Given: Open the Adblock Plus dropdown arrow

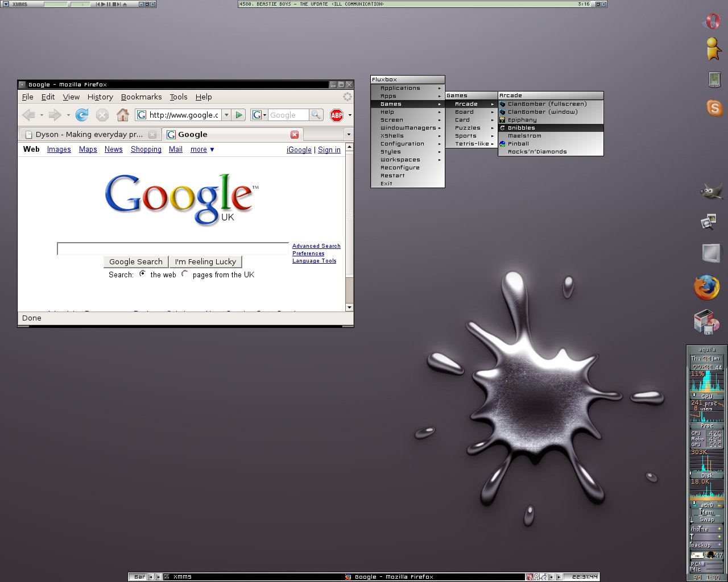Looking at the screenshot, I should (x=350, y=115).
